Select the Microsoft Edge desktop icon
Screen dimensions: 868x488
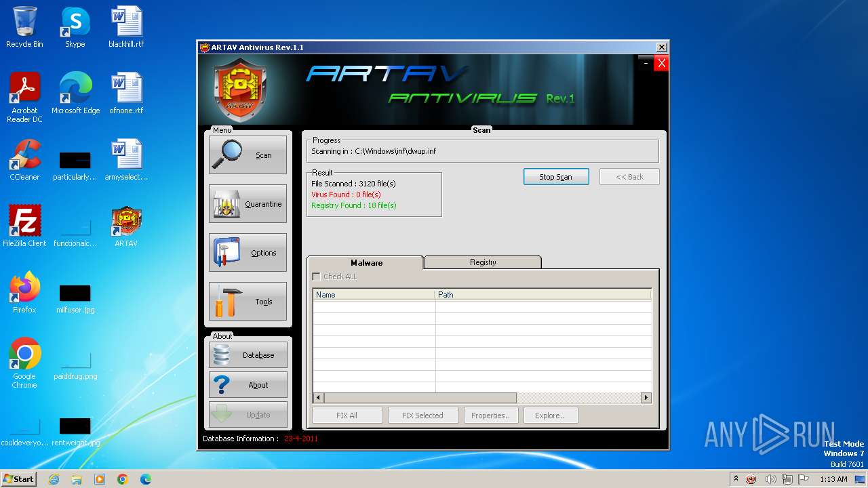click(x=75, y=94)
